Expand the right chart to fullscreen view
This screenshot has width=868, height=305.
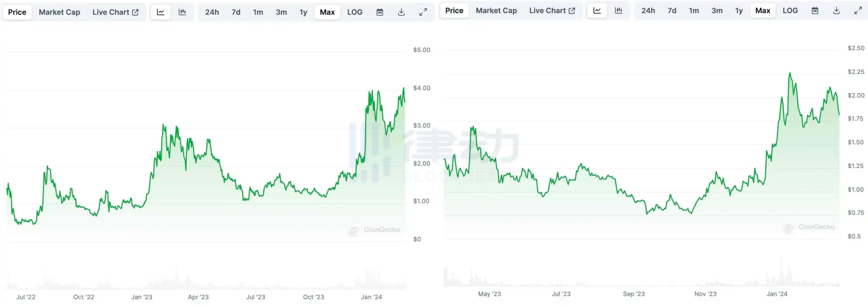[857, 11]
